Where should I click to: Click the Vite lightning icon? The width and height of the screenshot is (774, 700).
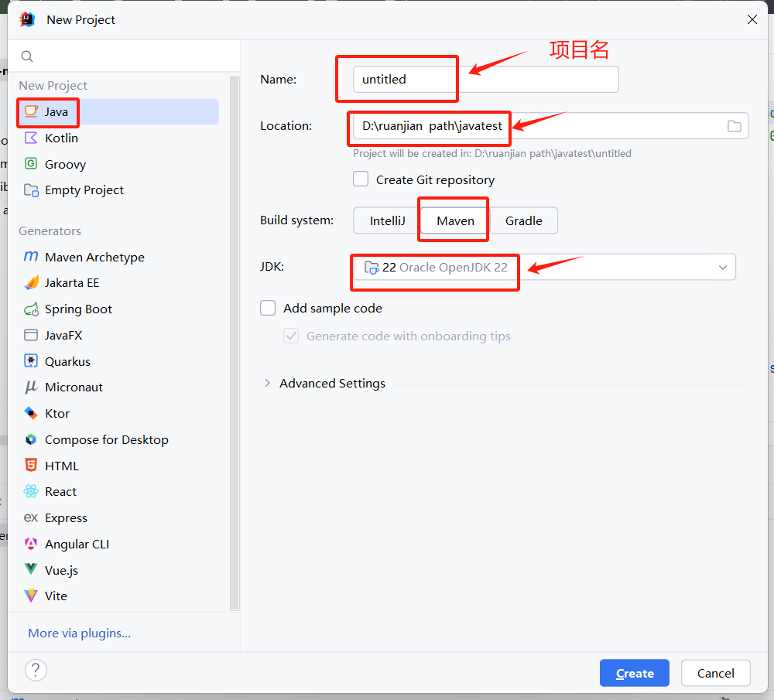click(31, 596)
